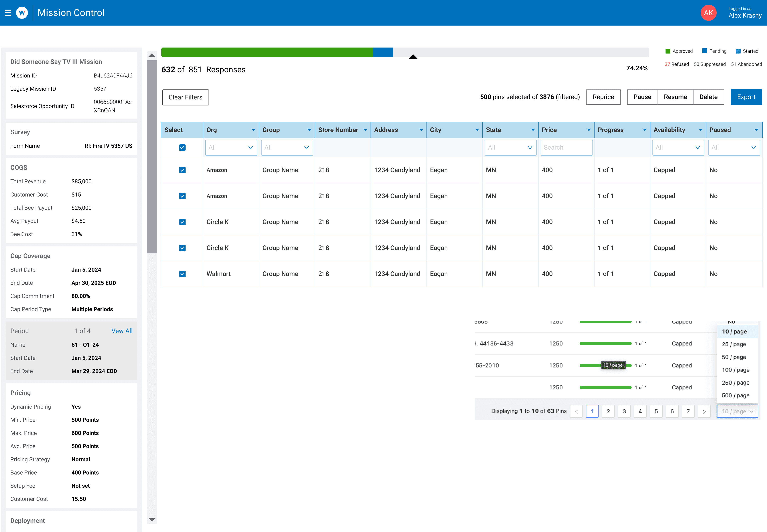Go to pagination page 3
The width and height of the screenshot is (767, 532).
coord(624,411)
